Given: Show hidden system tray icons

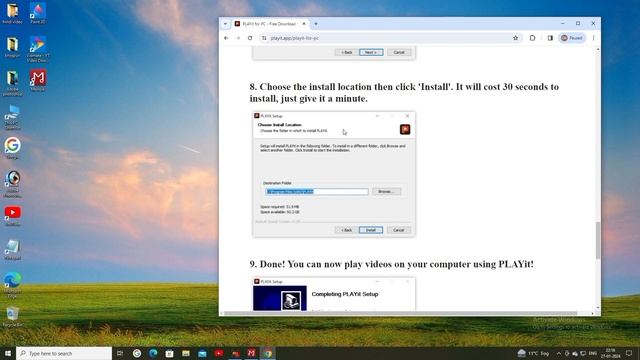Looking at the screenshot, I should point(558,353).
